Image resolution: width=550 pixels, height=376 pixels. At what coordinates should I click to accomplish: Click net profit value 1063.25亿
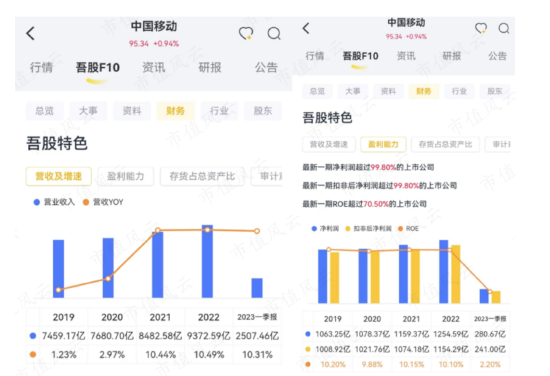coord(333,334)
